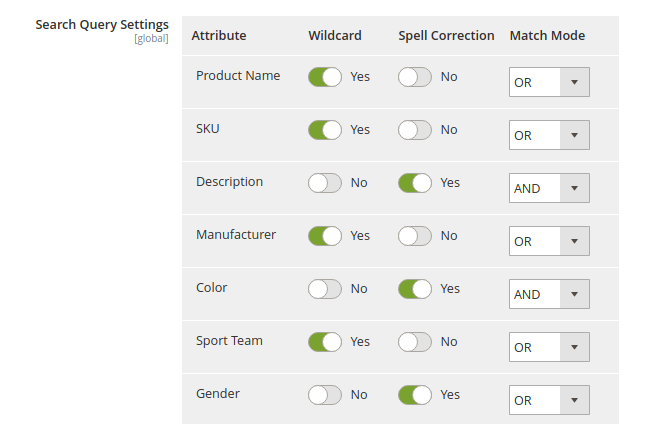Screen dimensions: 654x424
Task: Enable Wildcard for Description attribute
Action: pyautogui.click(x=325, y=183)
